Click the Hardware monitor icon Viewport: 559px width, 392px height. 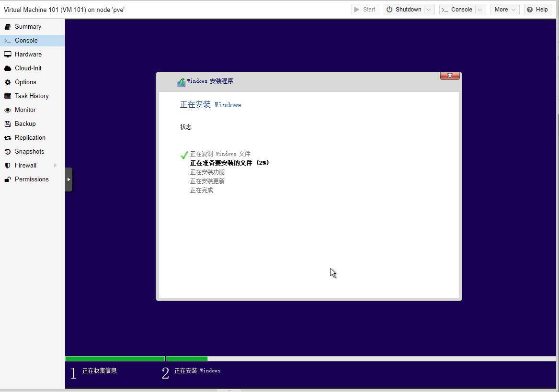[8, 55]
